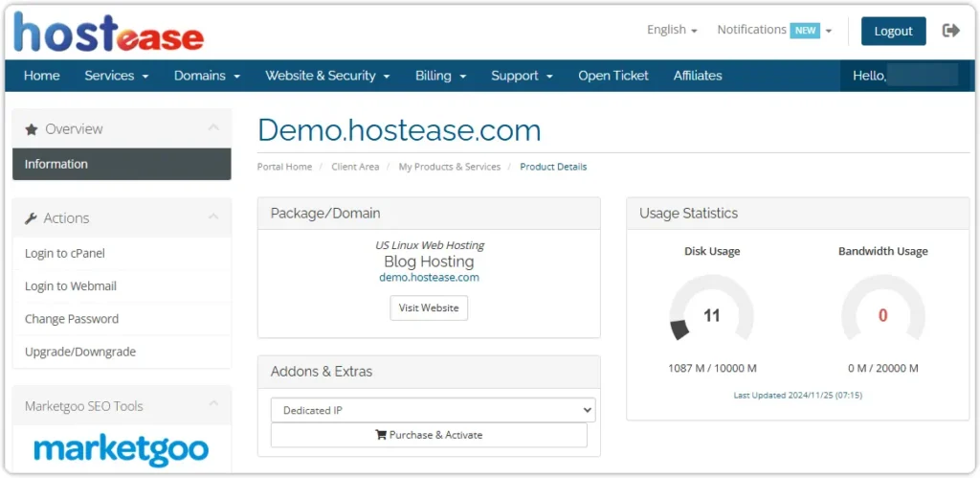The height and width of the screenshot is (478, 980).
Task: Open the Dedicated IP addon select box
Action: pos(434,410)
